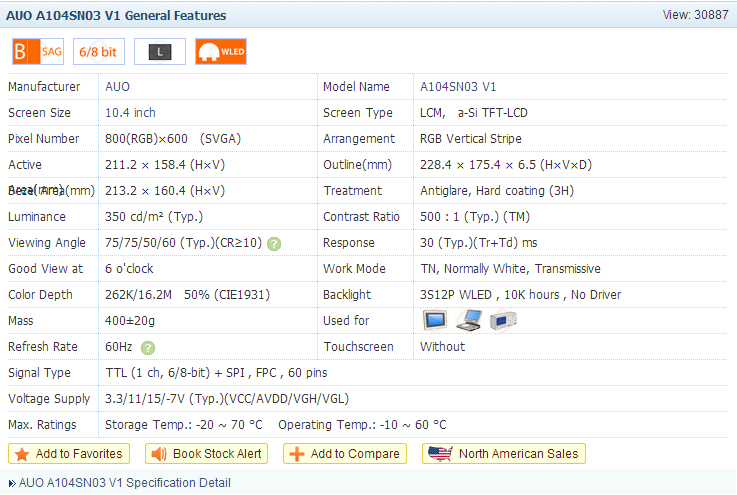Click the AUO A104SN03 V1 General Features heading

pyautogui.click(x=116, y=16)
